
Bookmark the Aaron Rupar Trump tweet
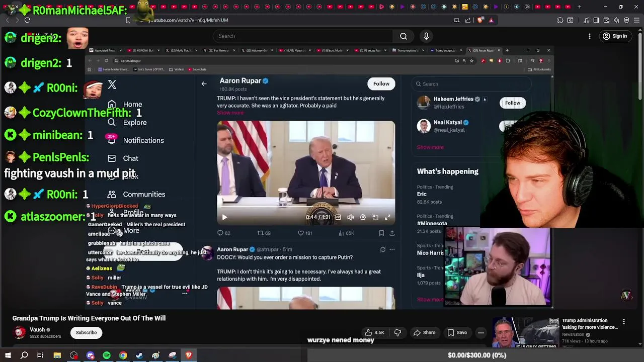click(381, 233)
